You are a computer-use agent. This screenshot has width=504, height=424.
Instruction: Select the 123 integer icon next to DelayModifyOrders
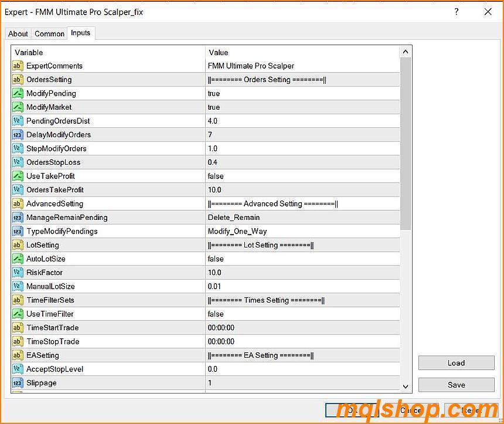tap(17, 134)
